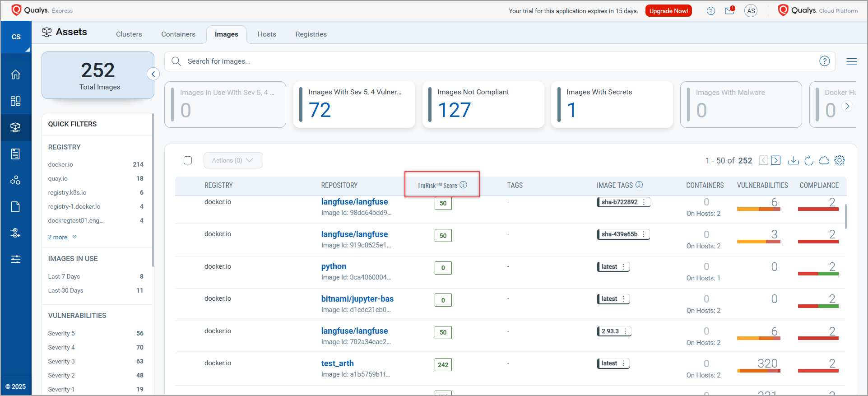Click the Search for images field
Image resolution: width=868 pixels, height=396 pixels.
pyautogui.click(x=497, y=61)
